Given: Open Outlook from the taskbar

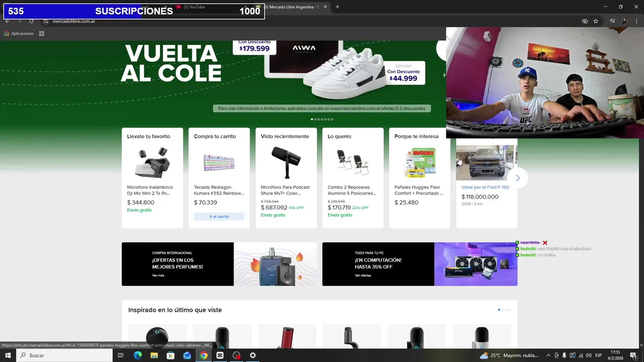Looking at the screenshot, I should [x=187, y=355].
